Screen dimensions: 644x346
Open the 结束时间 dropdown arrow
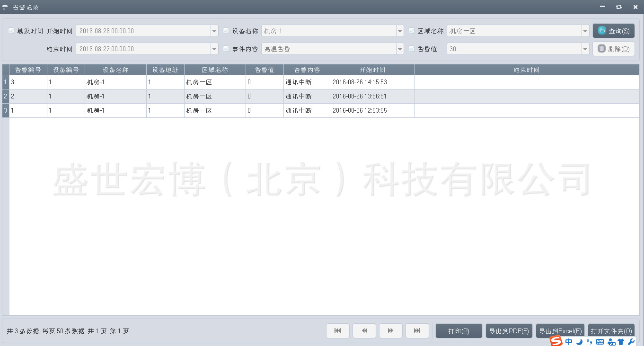point(214,49)
